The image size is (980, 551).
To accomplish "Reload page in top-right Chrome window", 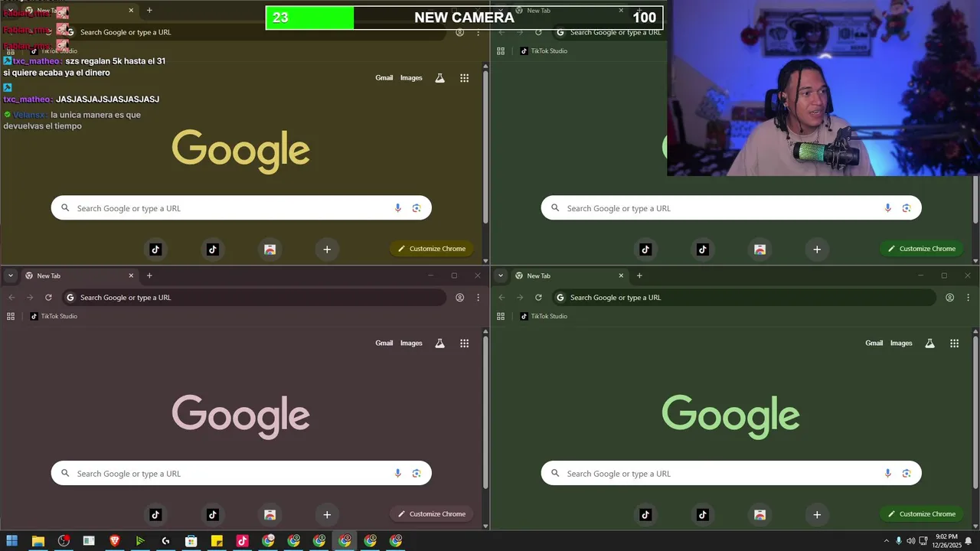I will pos(538,32).
